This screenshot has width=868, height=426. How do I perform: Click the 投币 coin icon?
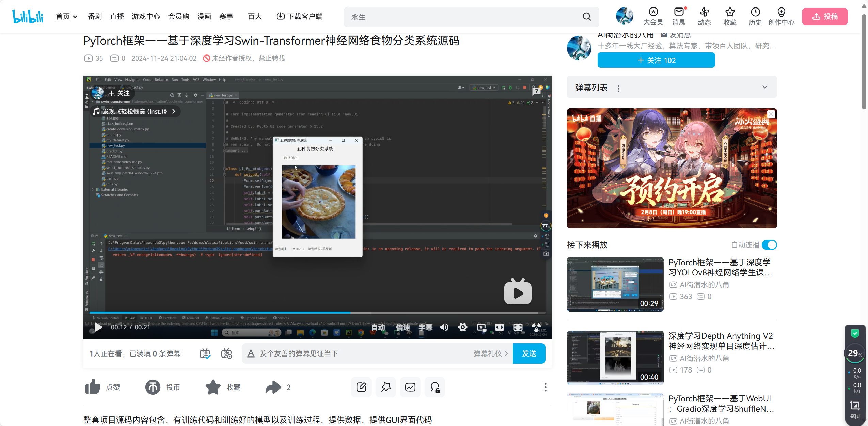click(153, 387)
